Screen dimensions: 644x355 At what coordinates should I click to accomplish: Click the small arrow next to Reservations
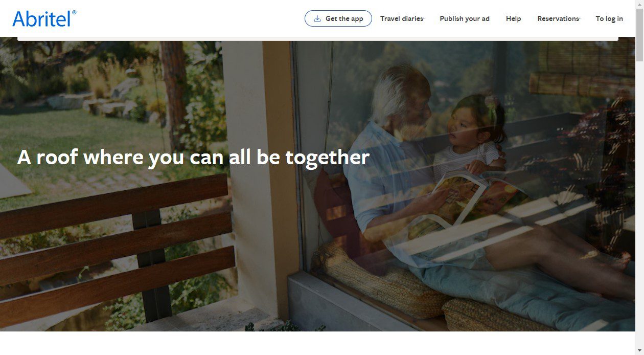[x=578, y=19]
